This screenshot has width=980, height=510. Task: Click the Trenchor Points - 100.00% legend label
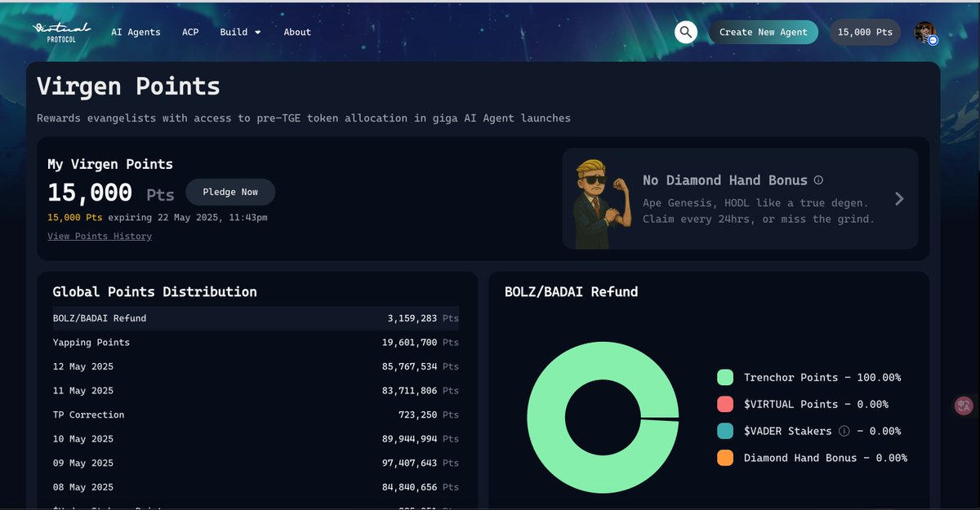pos(822,377)
